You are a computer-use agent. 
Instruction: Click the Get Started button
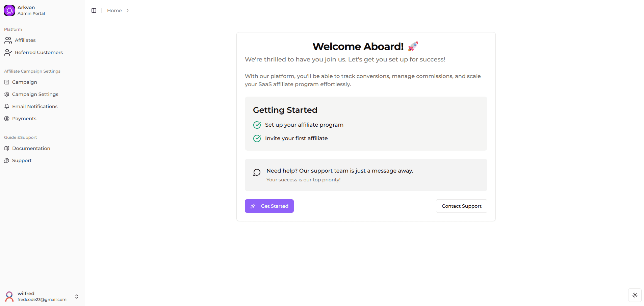point(269,206)
